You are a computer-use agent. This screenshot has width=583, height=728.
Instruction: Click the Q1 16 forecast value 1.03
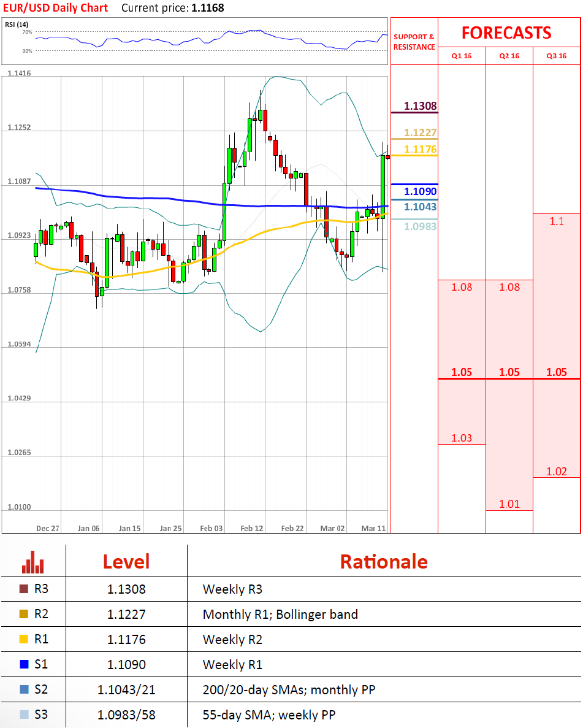point(462,438)
